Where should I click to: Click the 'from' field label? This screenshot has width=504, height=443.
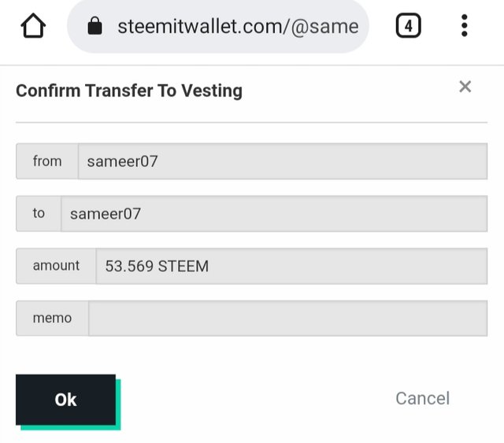pos(47,161)
